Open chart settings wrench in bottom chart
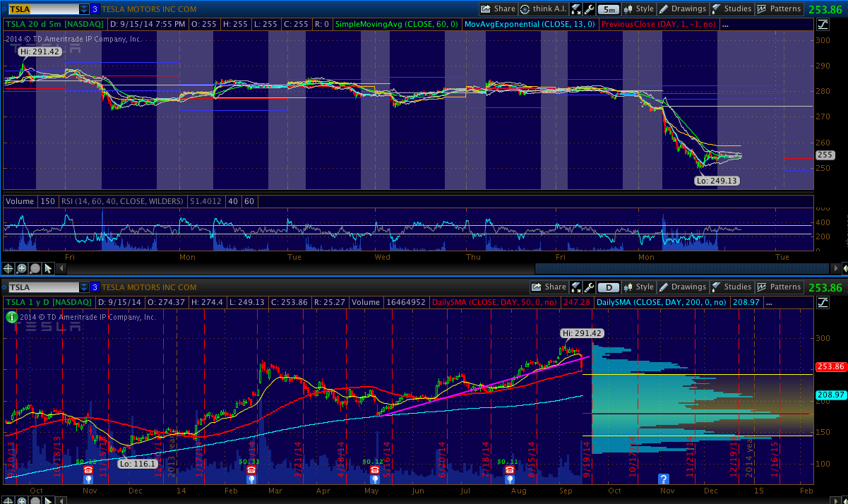Image resolution: width=848 pixels, height=504 pixels. (x=588, y=287)
